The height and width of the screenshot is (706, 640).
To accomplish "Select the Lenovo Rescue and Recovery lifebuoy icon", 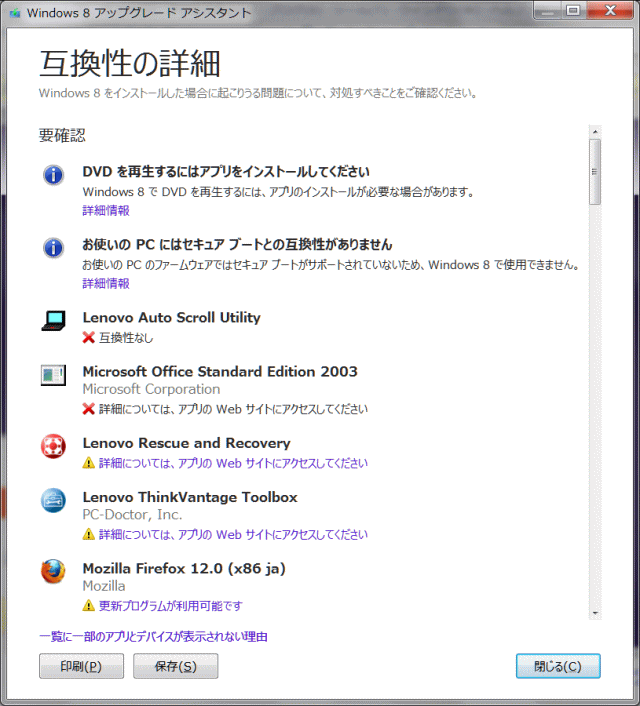I will coord(53,446).
